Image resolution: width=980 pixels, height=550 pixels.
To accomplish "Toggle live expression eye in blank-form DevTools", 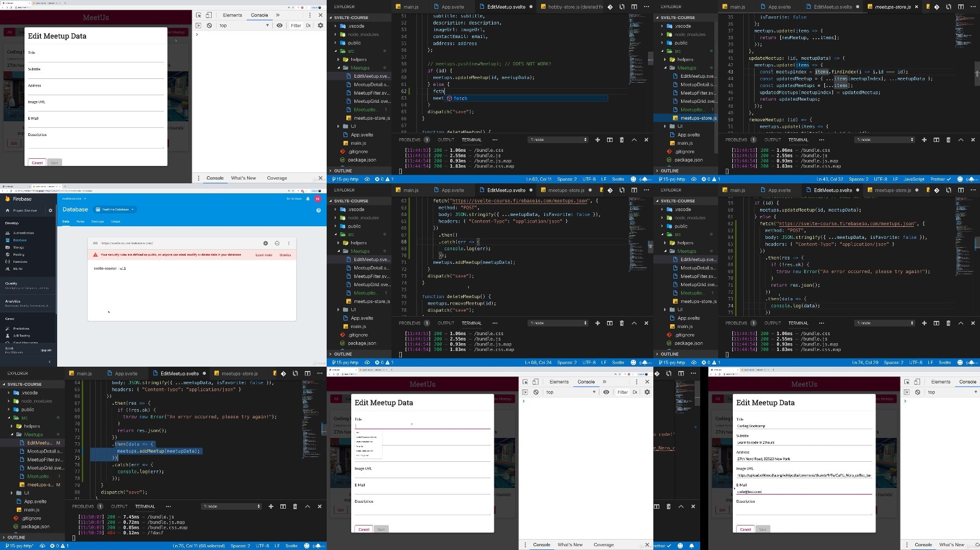I will [279, 26].
